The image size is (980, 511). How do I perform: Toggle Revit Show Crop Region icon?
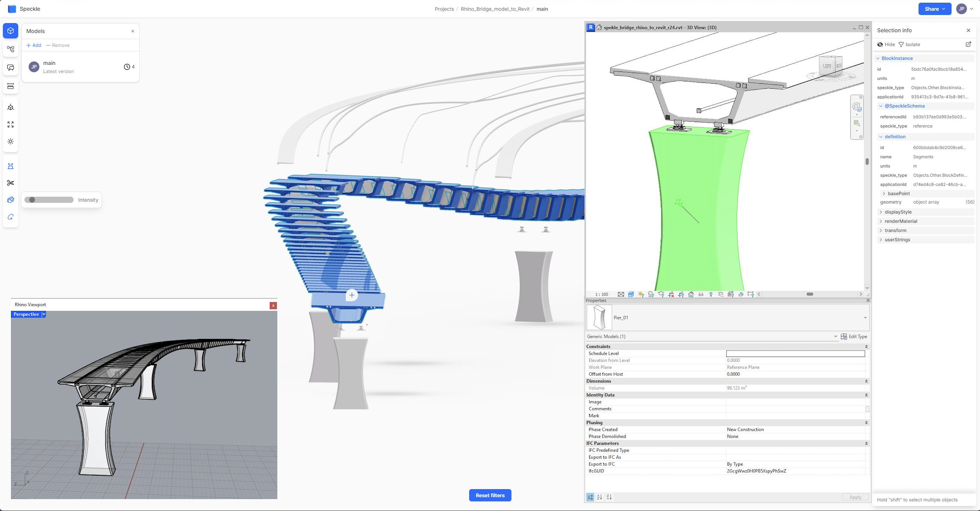(681, 294)
